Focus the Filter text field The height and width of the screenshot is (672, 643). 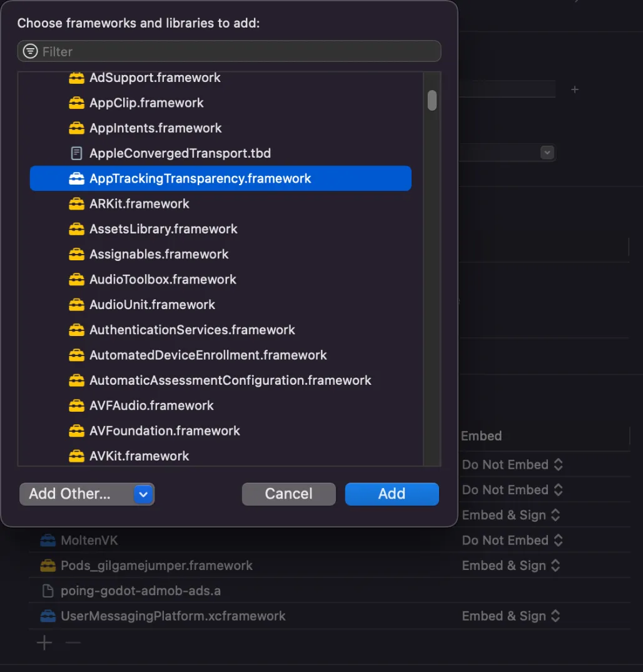[238, 51]
